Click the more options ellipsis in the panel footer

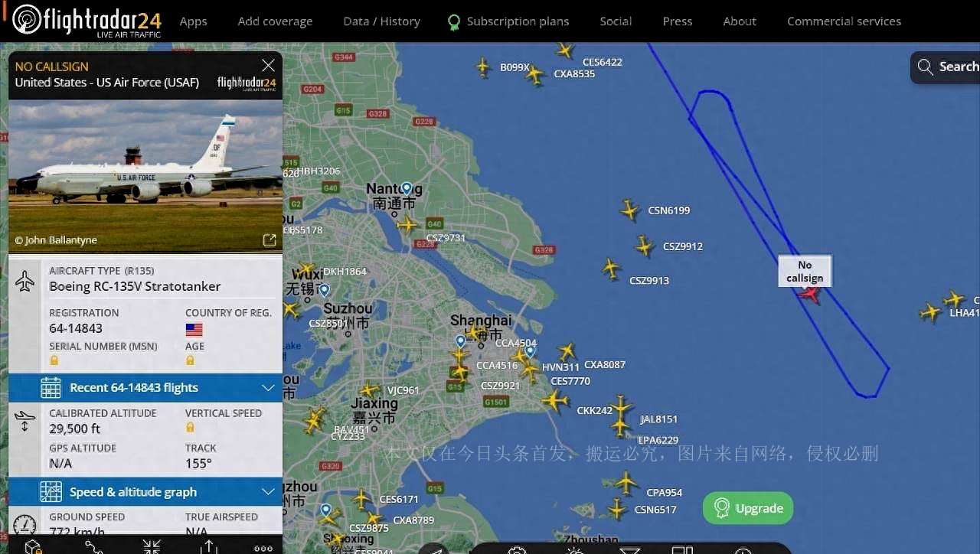pyautogui.click(x=263, y=548)
